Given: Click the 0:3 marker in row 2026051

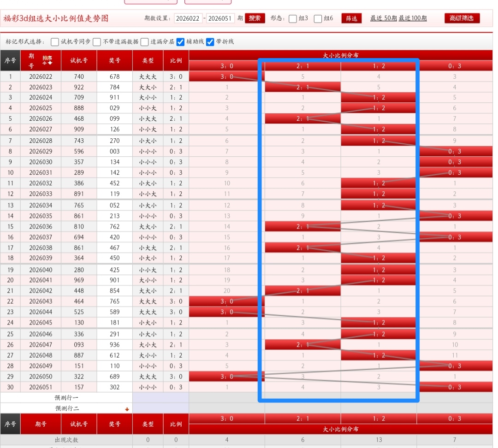Looking at the screenshot, I should click(x=455, y=387).
